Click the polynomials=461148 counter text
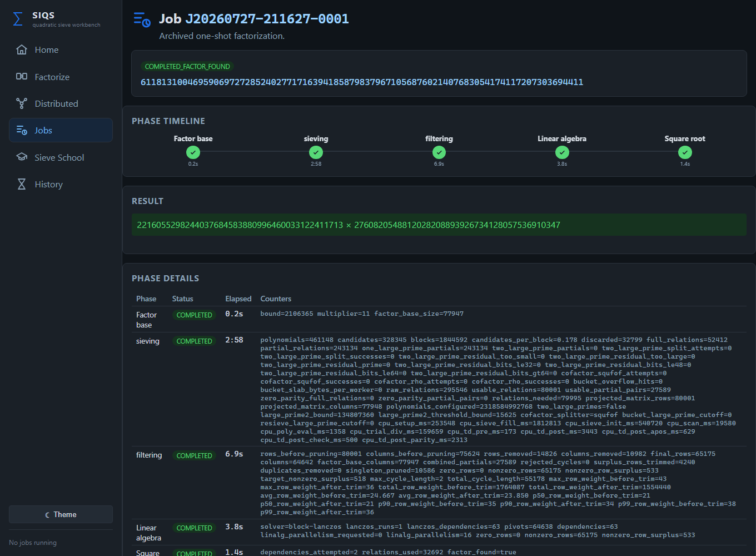 pyautogui.click(x=297, y=340)
